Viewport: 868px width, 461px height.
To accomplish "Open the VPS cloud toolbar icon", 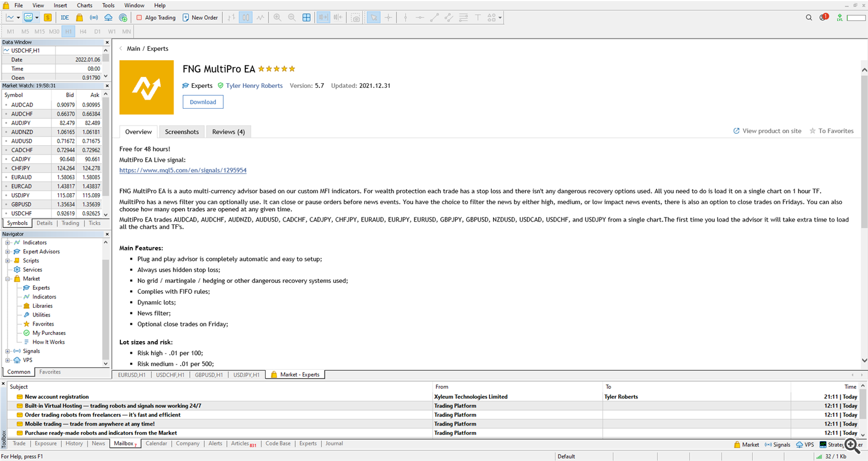I will (x=108, y=17).
